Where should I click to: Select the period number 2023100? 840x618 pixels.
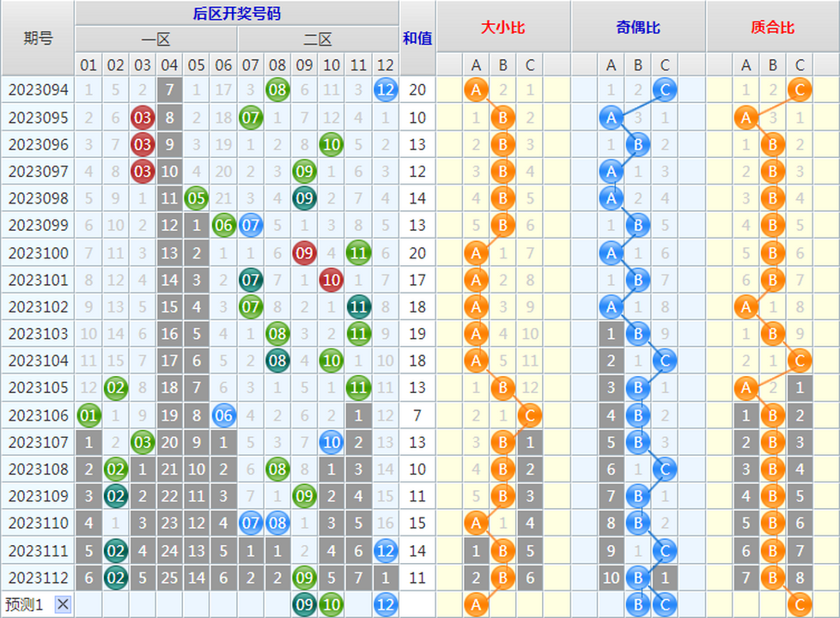tap(38, 252)
